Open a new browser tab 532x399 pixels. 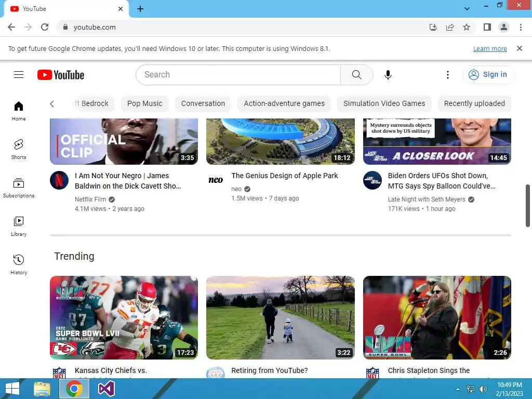pos(140,9)
